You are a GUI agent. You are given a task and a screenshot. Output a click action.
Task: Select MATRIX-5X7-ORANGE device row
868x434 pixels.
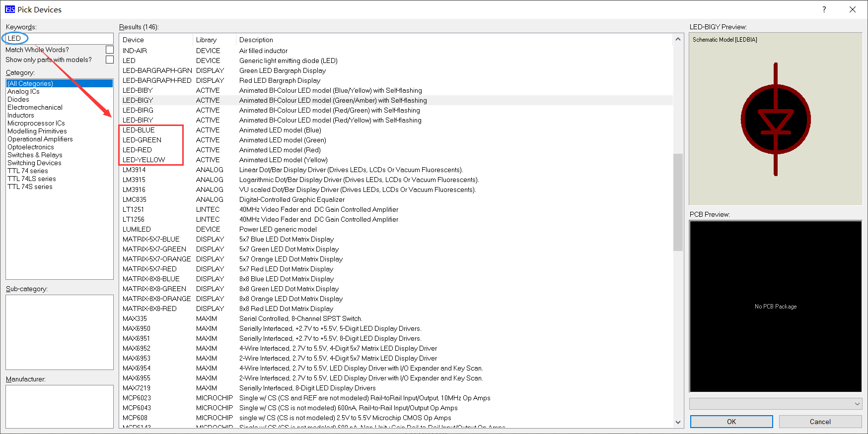tap(396, 259)
